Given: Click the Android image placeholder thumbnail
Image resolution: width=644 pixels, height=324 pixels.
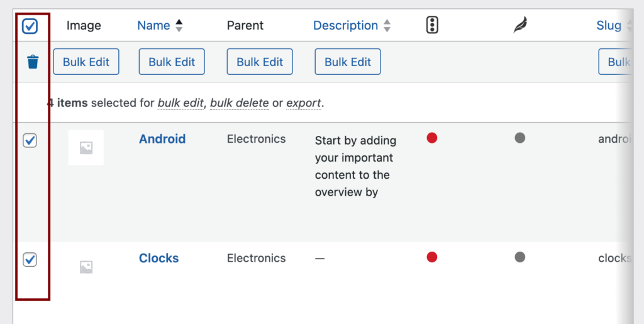Looking at the screenshot, I should 86,147.
